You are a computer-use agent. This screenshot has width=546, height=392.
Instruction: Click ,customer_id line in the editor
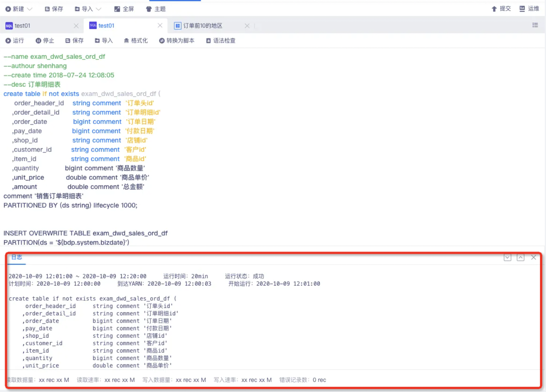click(x=79, y=149)
